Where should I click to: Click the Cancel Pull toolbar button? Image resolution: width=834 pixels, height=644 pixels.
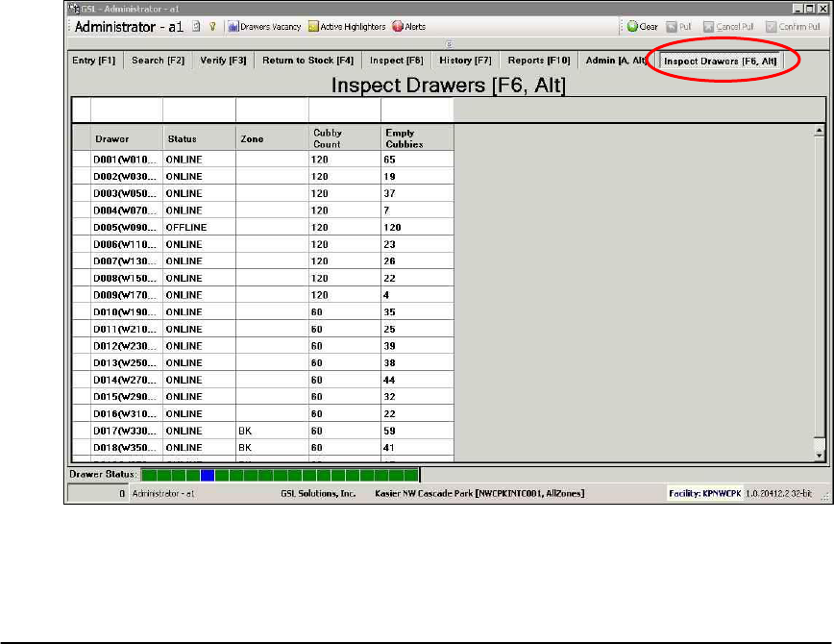pos(728,27)
